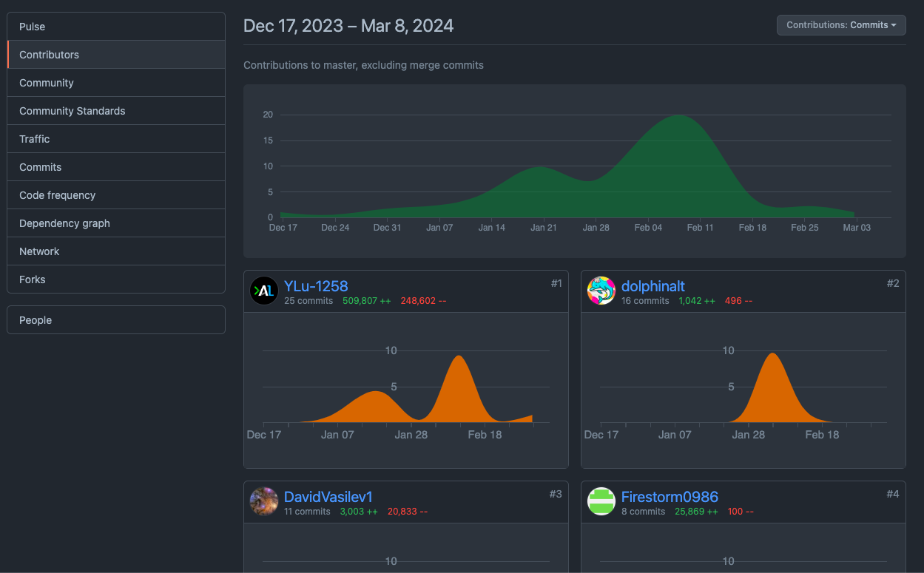Click dolphinalt's orange commit graph
924x573 pixels.
click(x=773, y=389)
